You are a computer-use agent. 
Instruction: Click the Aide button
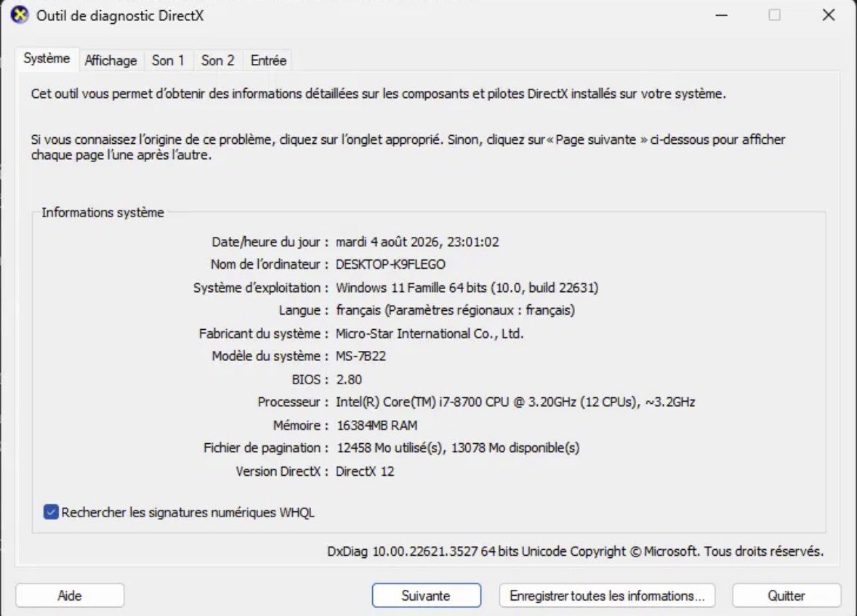[x=70, y=595]
